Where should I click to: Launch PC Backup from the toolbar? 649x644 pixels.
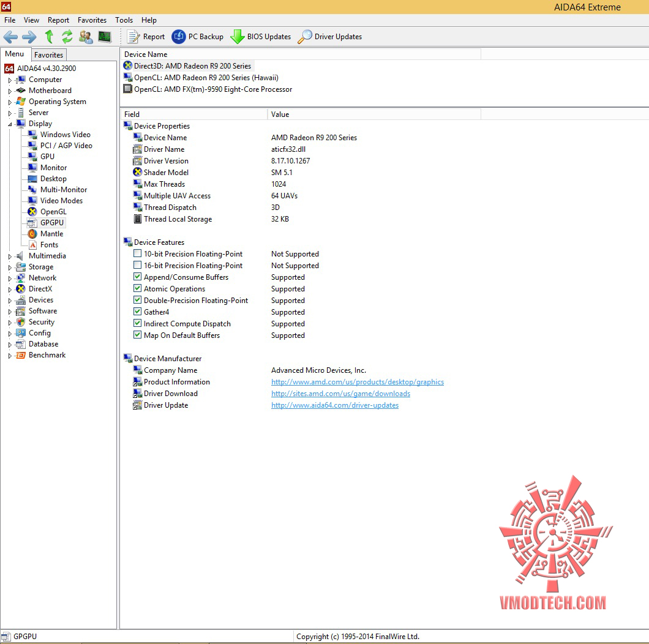(197, 37)
